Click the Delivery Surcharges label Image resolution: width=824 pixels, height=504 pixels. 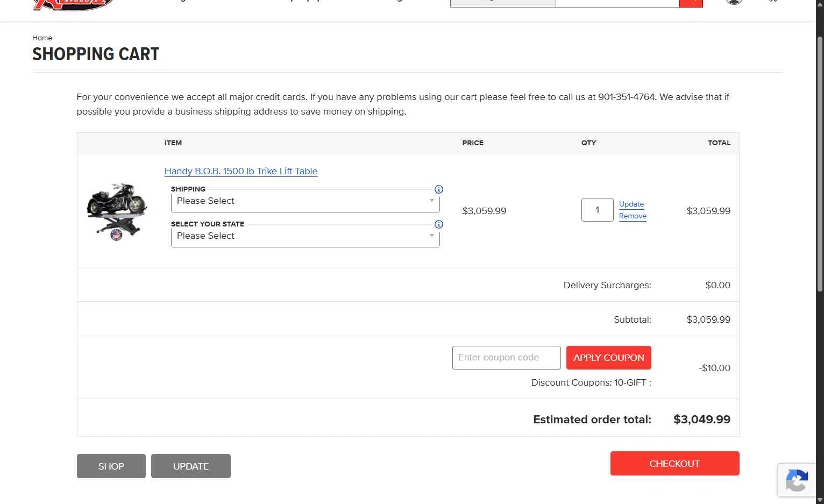[607, 285]
